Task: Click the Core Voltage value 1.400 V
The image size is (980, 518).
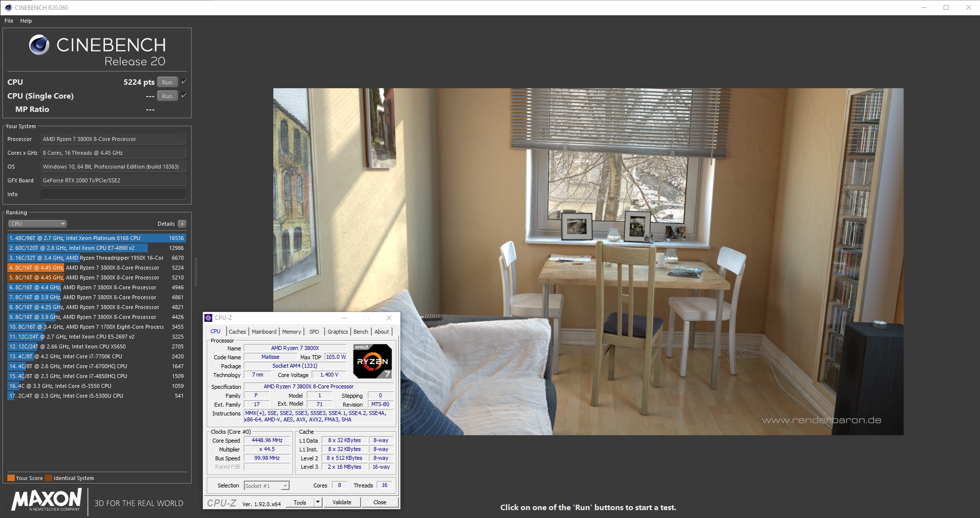Action: [x=329, y=375]
